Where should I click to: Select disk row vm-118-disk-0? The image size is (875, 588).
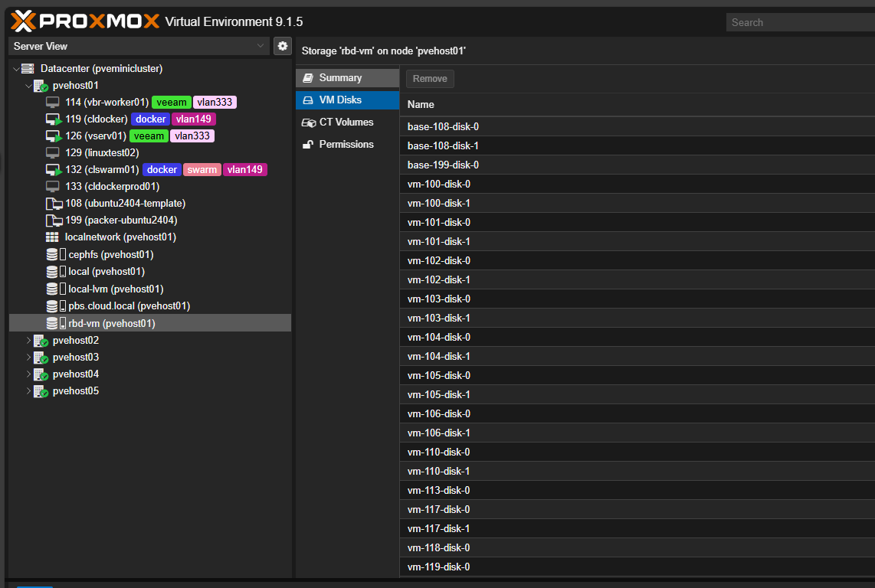(x=637, y=548)
